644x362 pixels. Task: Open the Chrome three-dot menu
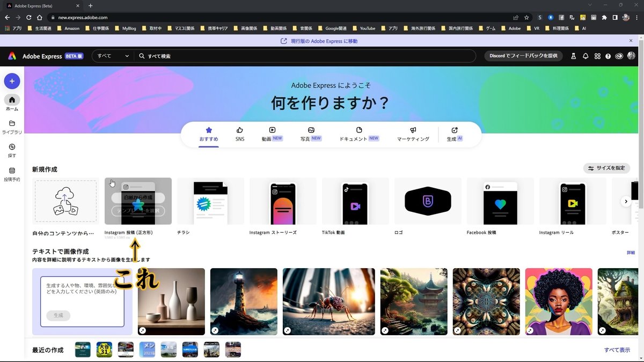(x=637, y=17)
